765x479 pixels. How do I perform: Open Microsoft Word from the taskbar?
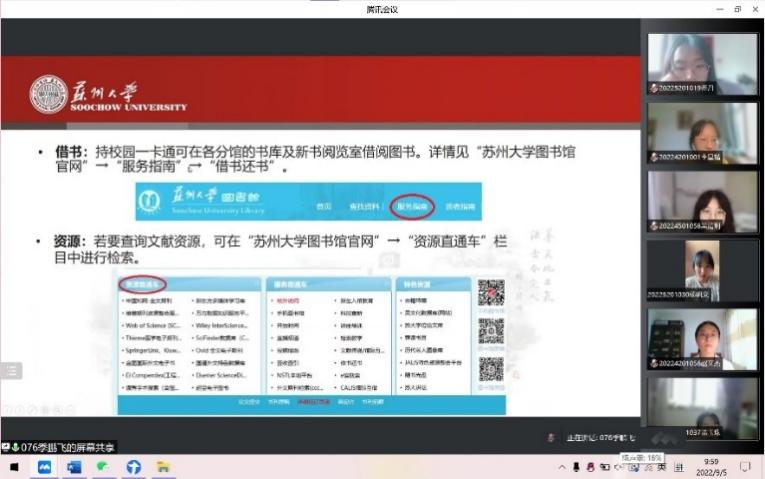click(74, 467)
